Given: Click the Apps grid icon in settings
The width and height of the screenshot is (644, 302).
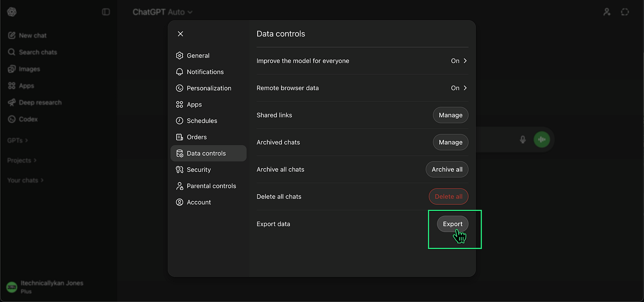Looking at the screenshot, I should (x=179, y=105).
